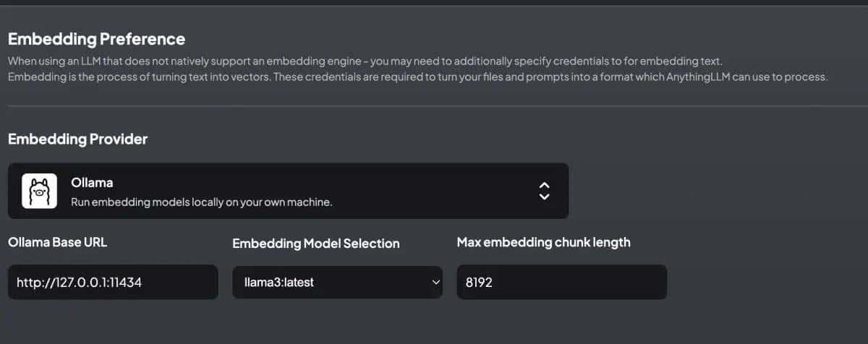The height and width of the screenshot is (344, 868).
Task: Click the bold Ollama provider name
Action: point(92,183)
